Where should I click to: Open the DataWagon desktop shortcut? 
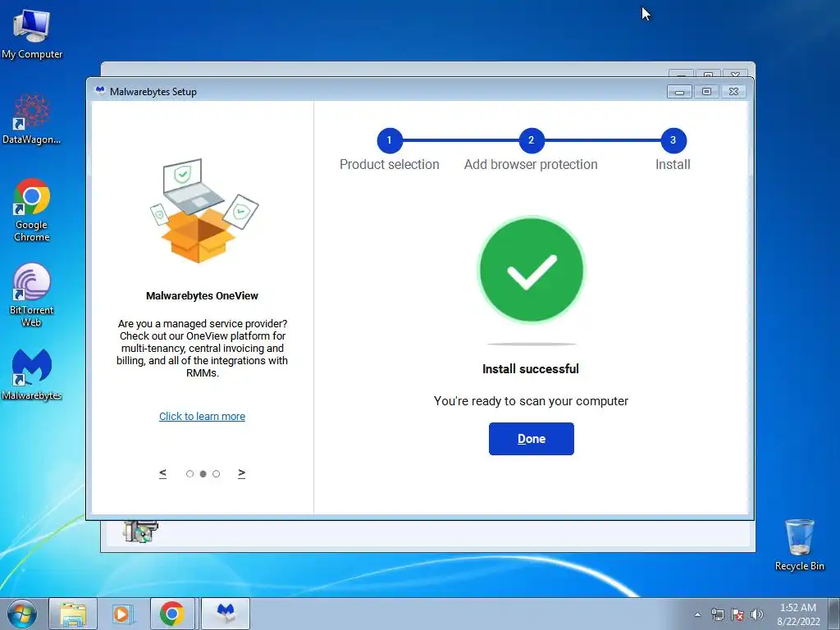tap(32, 119)
